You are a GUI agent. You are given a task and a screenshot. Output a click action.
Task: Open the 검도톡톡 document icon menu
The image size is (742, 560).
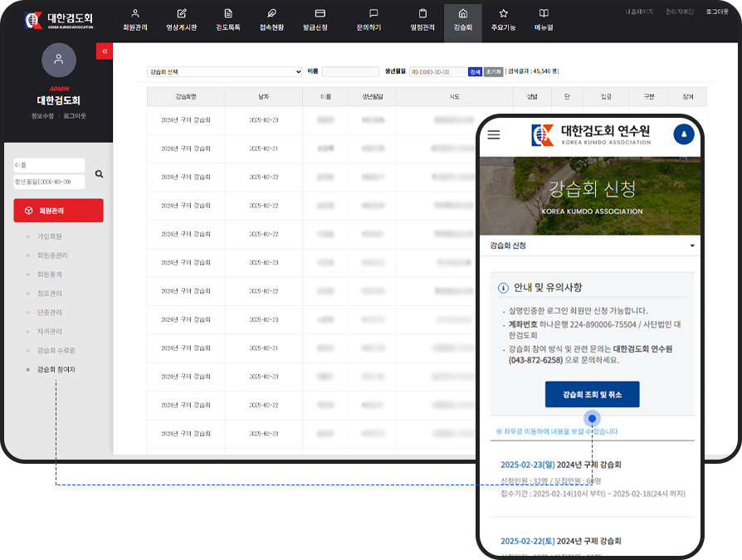click(228, 21)
